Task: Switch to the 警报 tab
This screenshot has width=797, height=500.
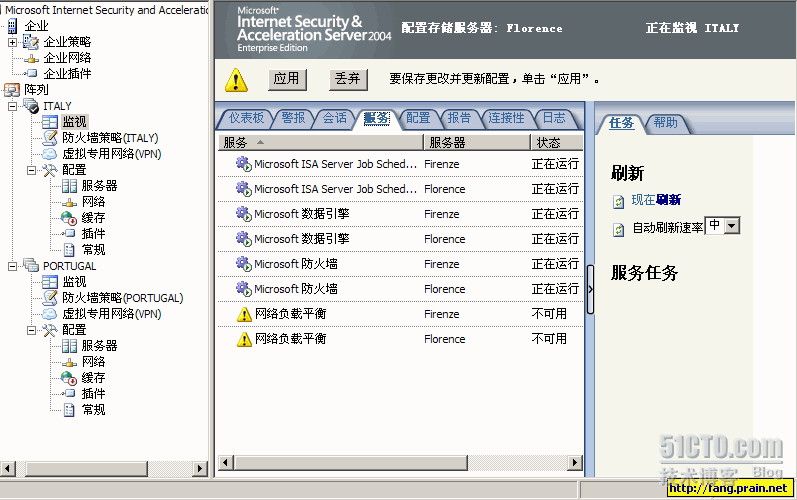Action: [x=293, y=118]
